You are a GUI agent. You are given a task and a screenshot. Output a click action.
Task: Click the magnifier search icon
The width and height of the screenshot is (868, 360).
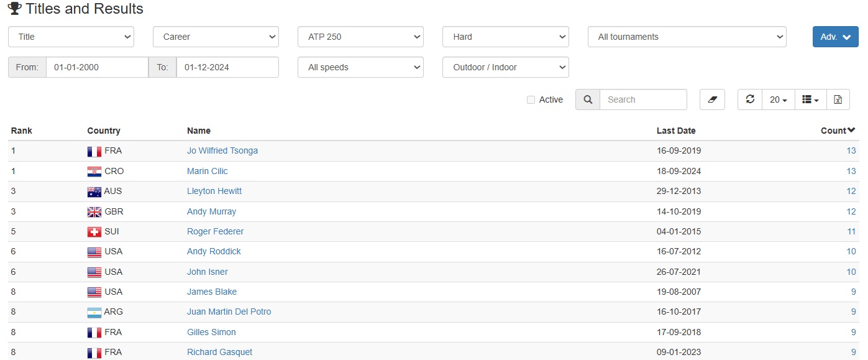tap(588, 99)
